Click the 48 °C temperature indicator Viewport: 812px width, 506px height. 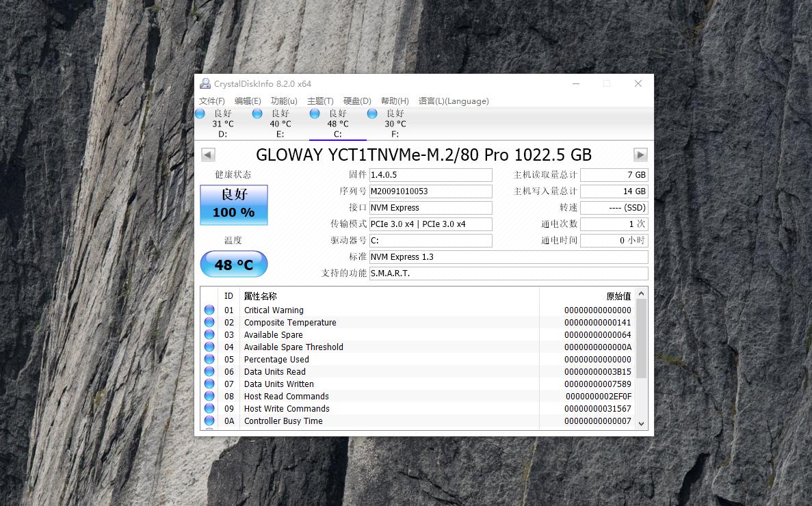pos(233,265)
